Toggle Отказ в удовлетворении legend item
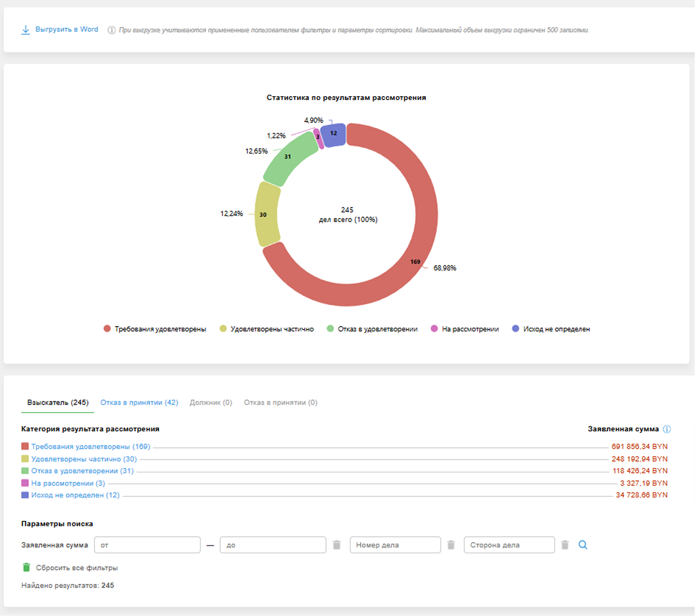 372,329
